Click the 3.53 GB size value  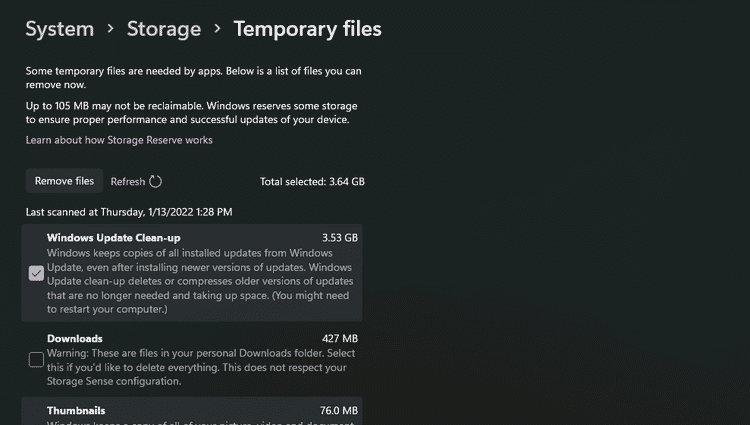coord(339,238)
